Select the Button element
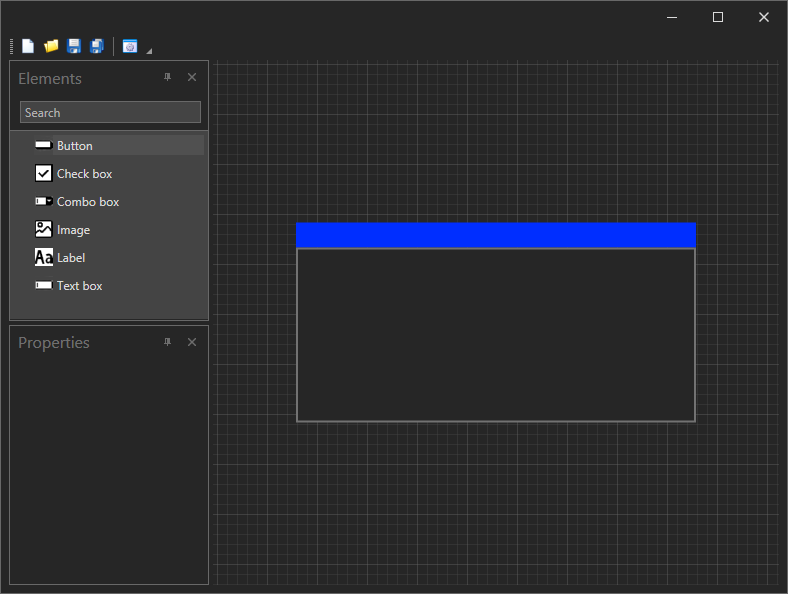The image size is (788, 594). 119,145
